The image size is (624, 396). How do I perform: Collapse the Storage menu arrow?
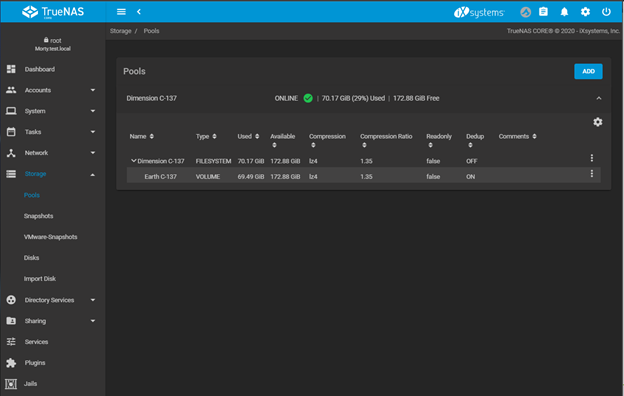(93, 174)
